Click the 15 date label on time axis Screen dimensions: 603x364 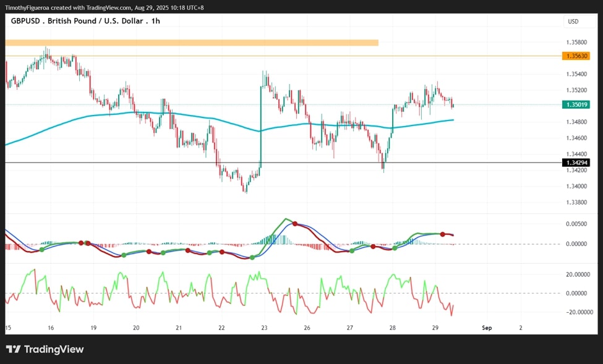pyautogui.click(x=8, y=328)
